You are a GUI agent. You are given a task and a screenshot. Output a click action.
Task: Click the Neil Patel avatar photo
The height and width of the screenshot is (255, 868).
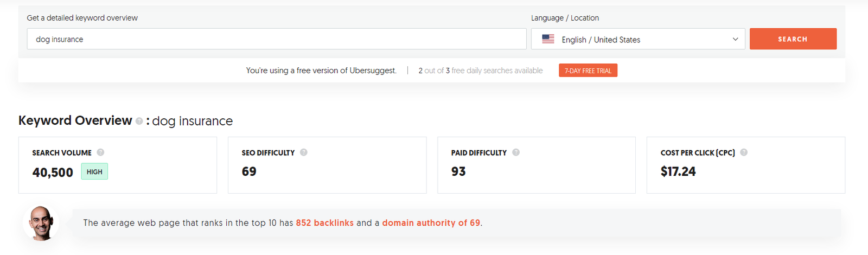41,223
